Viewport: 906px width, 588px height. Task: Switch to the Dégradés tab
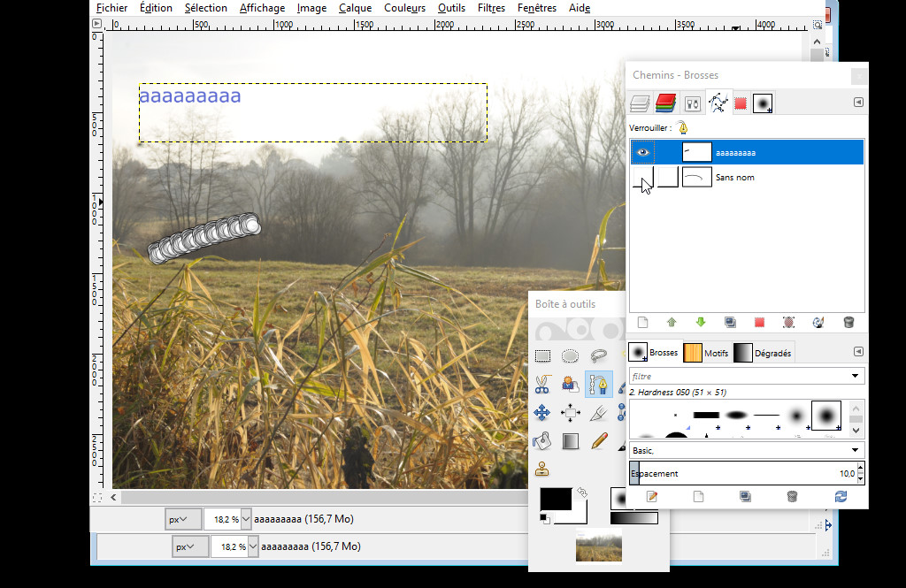[x=763, y=353]
